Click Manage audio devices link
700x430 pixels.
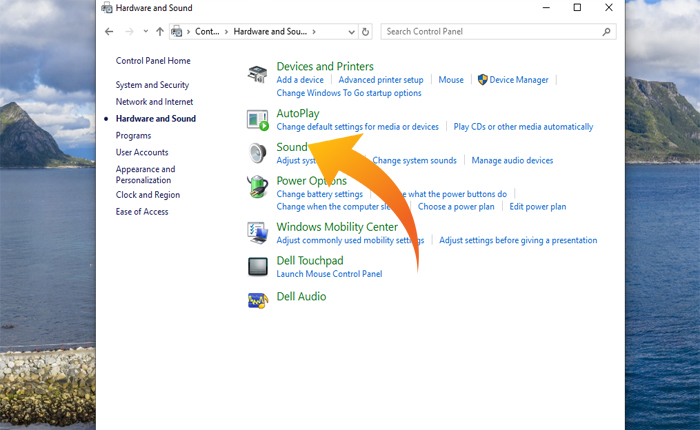[x=512, y=161]
